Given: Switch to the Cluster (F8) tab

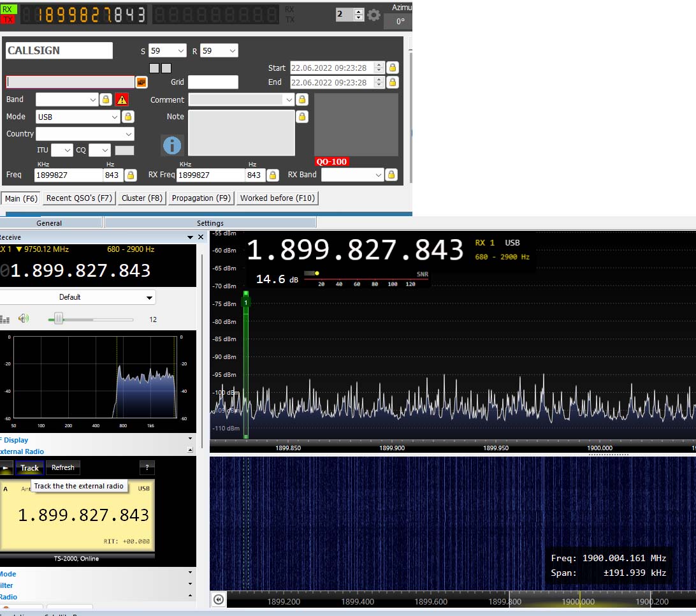Looking at the screenshot, I should pos(142,198).
